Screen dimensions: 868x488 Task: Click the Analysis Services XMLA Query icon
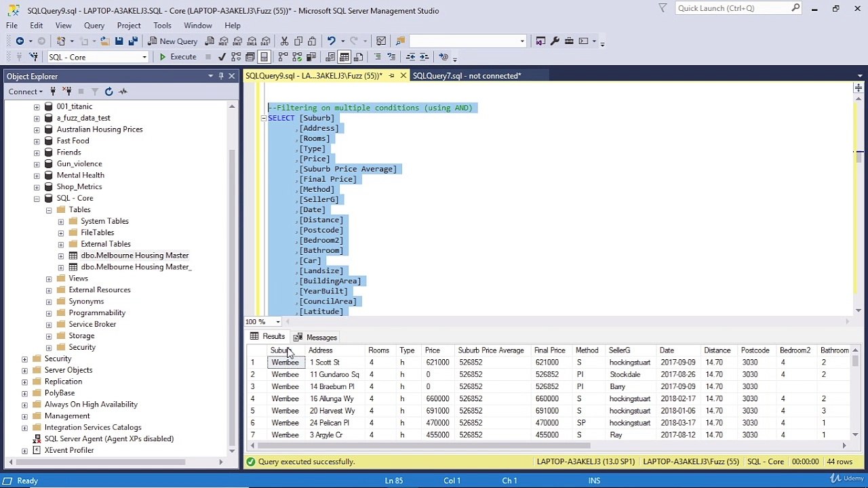[252, 41]
